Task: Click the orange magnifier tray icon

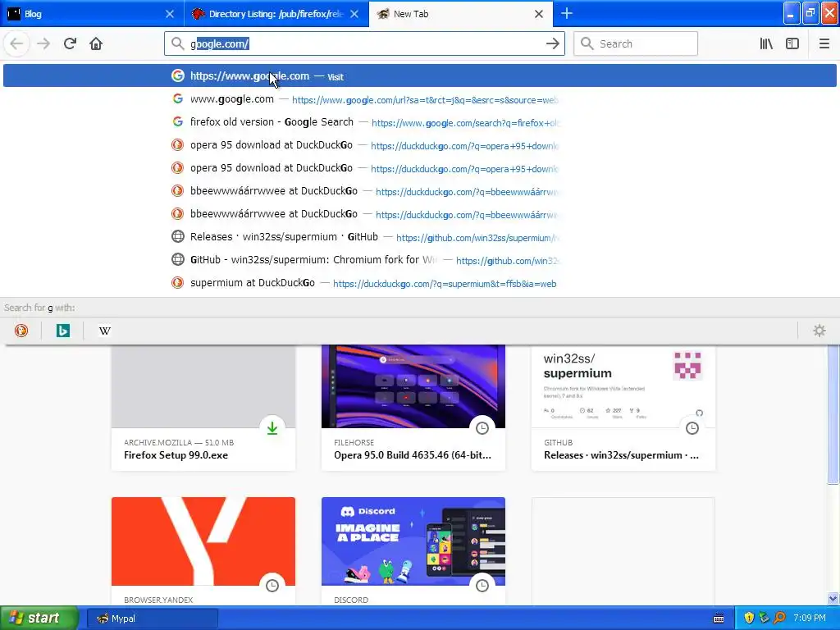Action: tap(779, 619)
